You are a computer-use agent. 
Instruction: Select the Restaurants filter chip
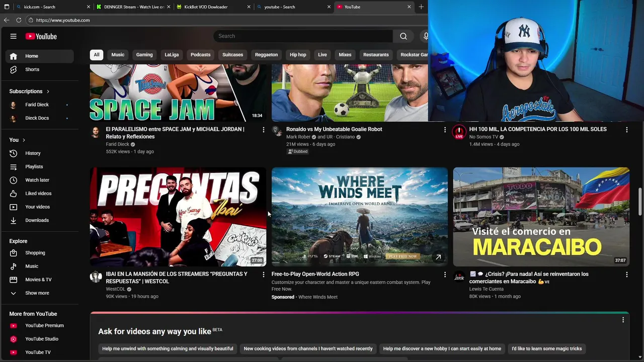(x=376, y=55)
